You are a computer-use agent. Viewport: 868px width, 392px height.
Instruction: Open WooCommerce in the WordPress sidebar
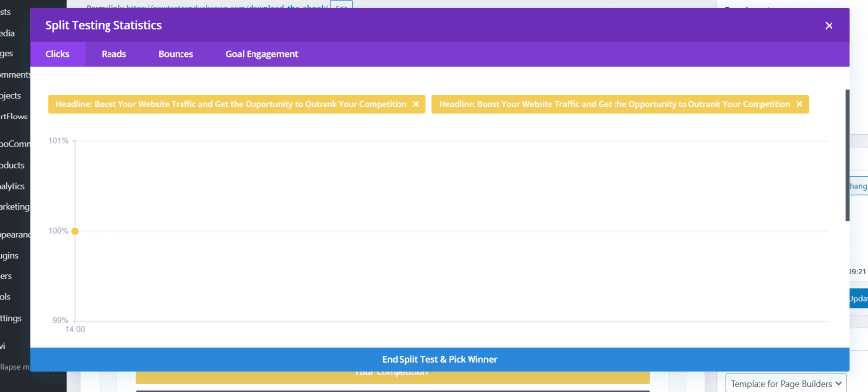[15, 143]
